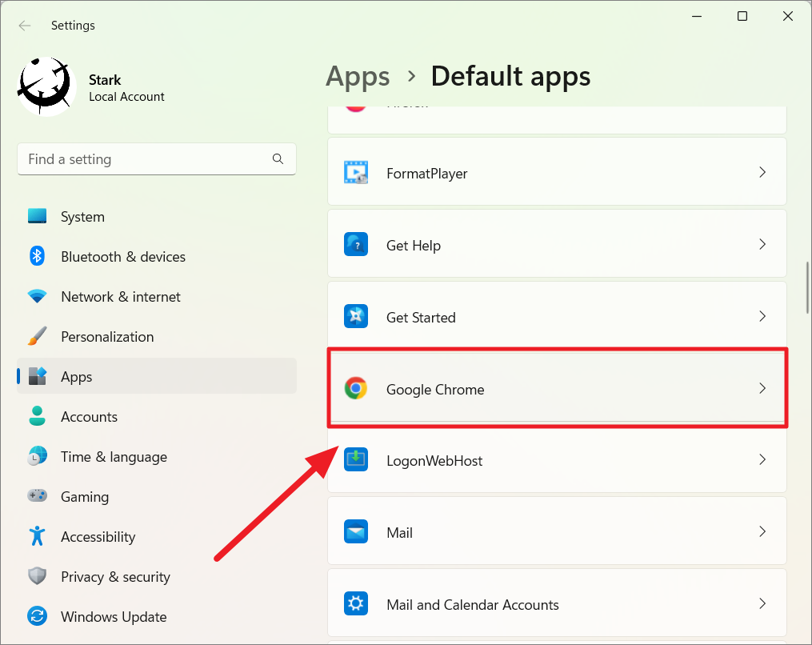Screen dimensions: 812x645
Task: Go to Bluetooth & devices
Action: [x=156, y=256]
